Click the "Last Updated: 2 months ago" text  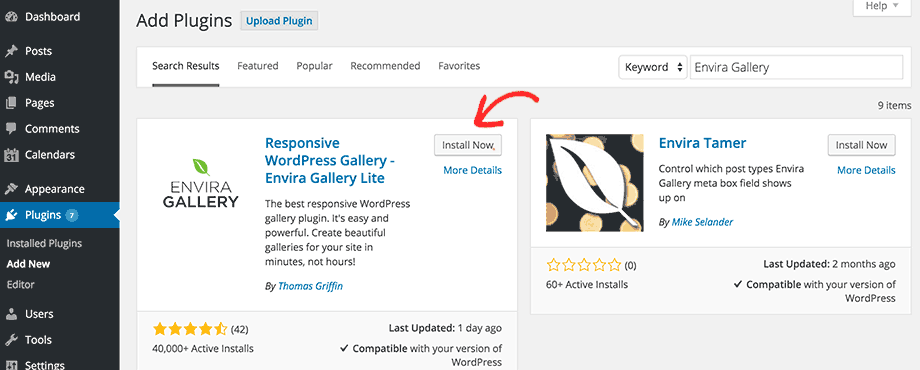(830, 264)
